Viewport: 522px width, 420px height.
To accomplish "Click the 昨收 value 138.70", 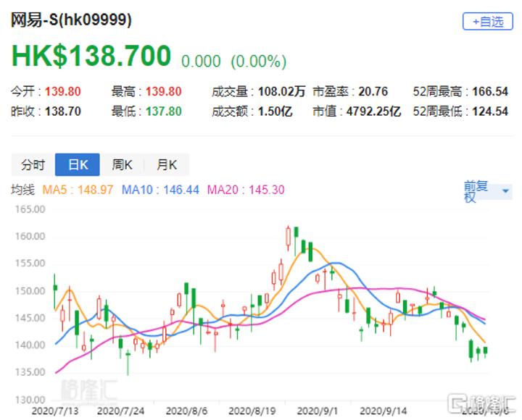I will coord(63,112).
